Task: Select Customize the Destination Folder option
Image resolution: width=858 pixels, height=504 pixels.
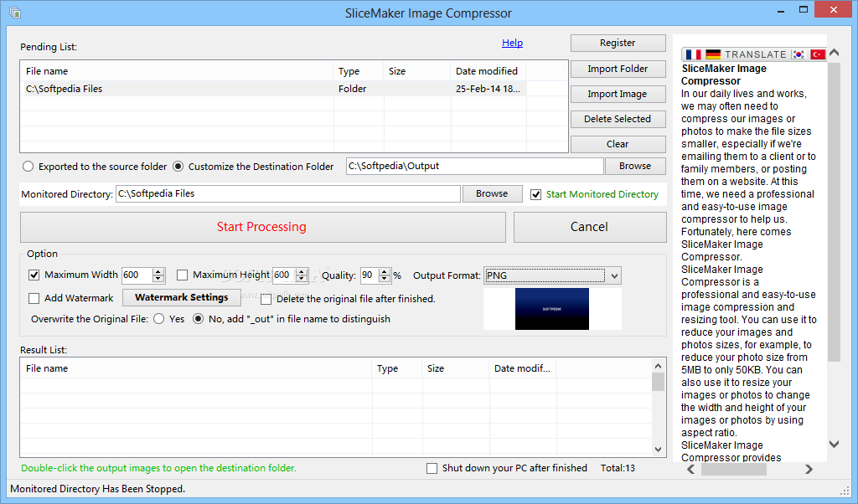Action: 178,166
